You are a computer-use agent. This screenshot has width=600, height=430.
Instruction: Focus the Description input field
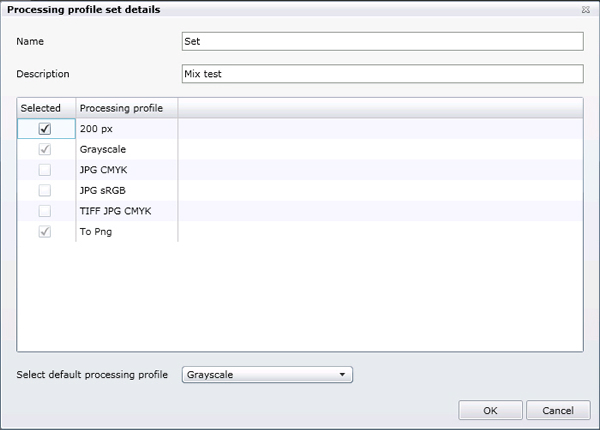click(382, 74)
